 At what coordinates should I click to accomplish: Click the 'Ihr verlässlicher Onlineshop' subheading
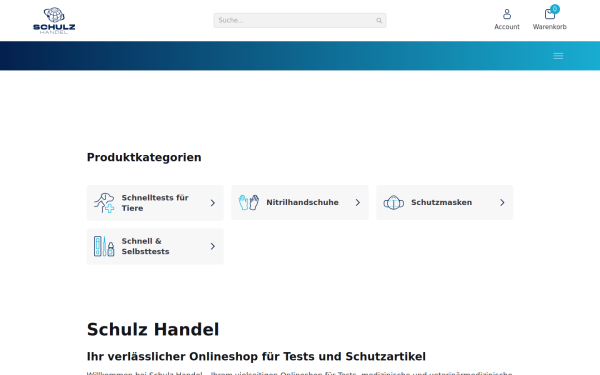[x=256, y=357]
